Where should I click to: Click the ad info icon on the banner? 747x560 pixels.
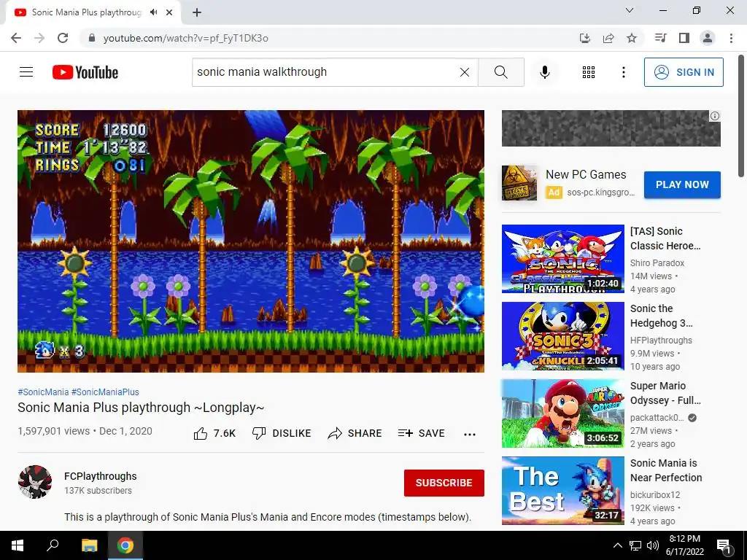click(715, 116)
